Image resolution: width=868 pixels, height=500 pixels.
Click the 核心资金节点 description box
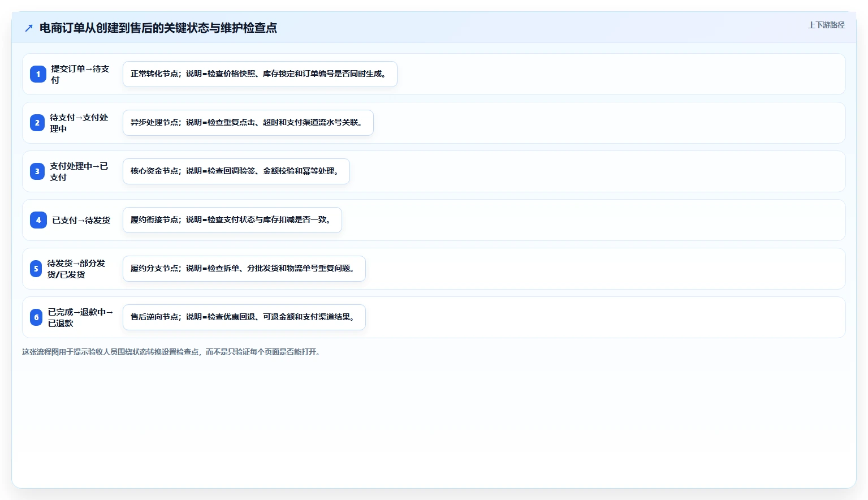point(236,171)
